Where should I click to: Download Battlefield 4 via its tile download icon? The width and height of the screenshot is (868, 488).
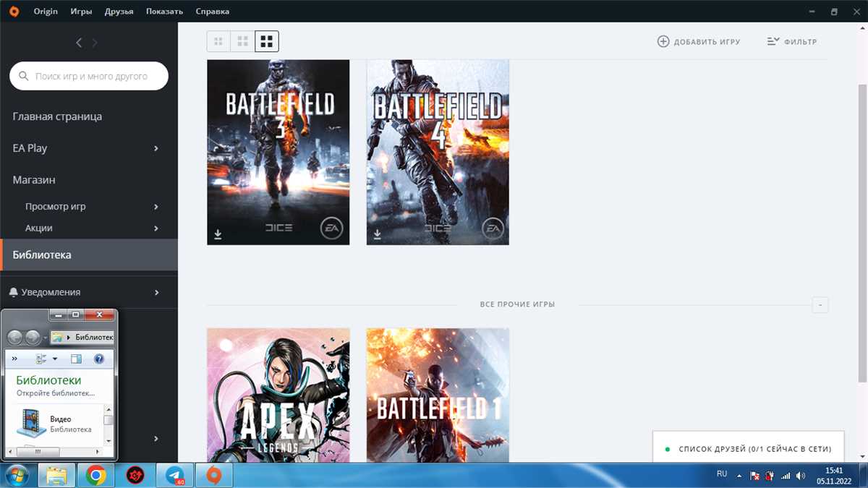(377, 234)
